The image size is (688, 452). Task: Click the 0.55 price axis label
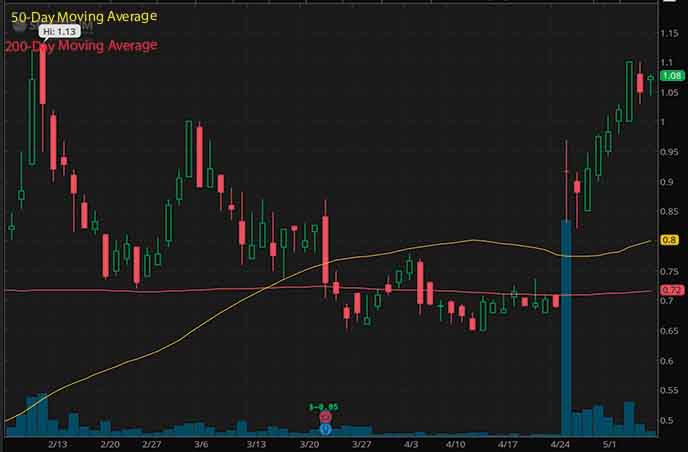pos(669,391)
